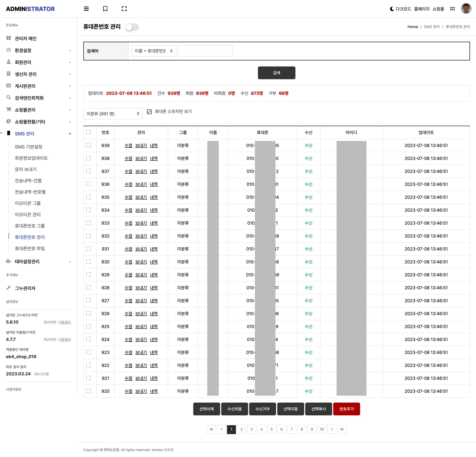Click the 그누관리자 wrench icon

[9, 288]
